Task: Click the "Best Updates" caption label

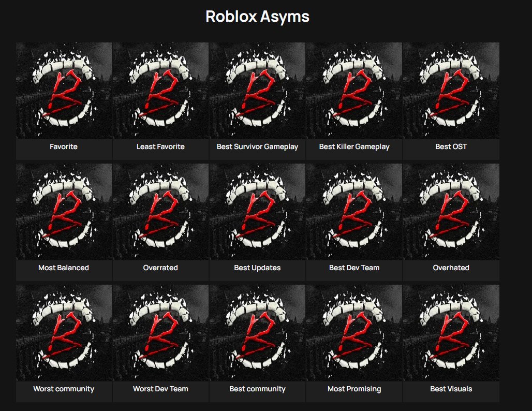Action: point(257,268)
